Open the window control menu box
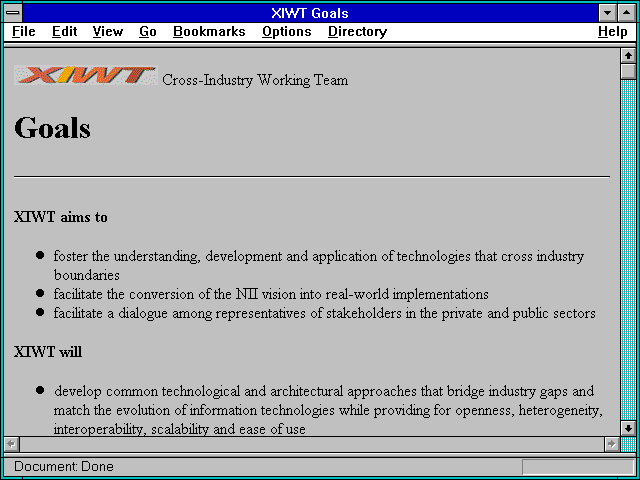Screen dimensions: 640x480 coord(13,13)
